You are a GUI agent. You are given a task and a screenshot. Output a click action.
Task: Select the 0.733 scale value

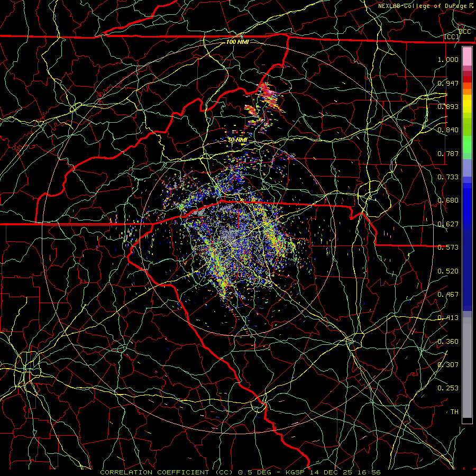point(448,177)
